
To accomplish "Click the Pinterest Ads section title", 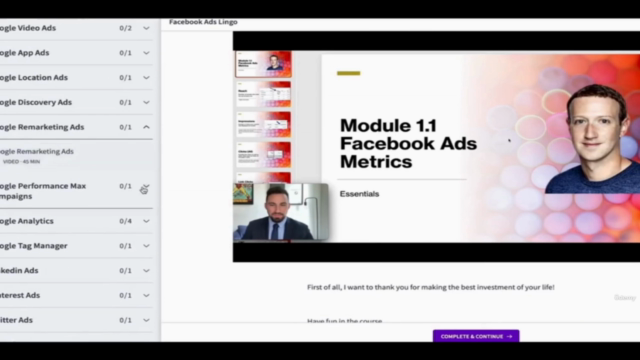I will [x=20, y=296].
